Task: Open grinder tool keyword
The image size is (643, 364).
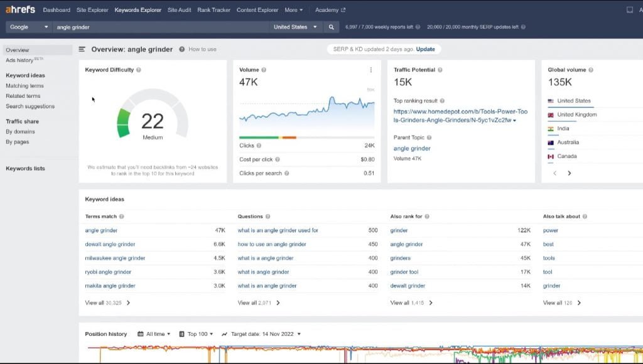Action: click(x=404, y=272)
